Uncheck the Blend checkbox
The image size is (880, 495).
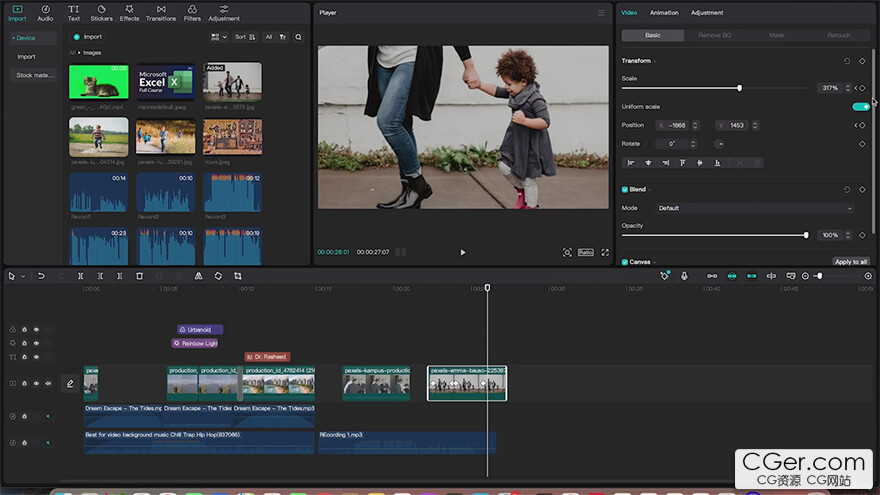pos(625,190)
